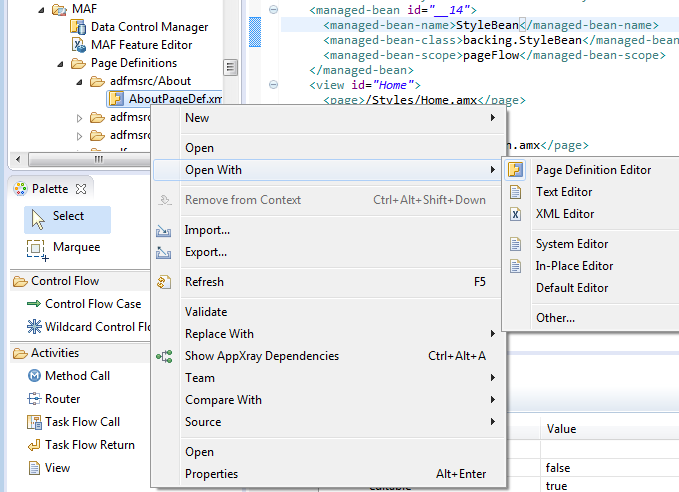
Task: Open the Team submenu
Action: [329, 378]
